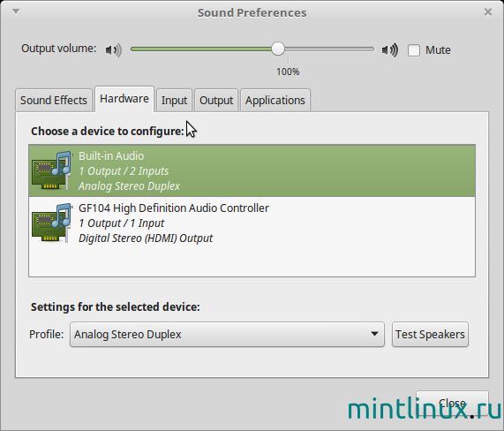Go to the Applications tab
Viewport: 504px width, 431px height.
(x=275, y=100)
